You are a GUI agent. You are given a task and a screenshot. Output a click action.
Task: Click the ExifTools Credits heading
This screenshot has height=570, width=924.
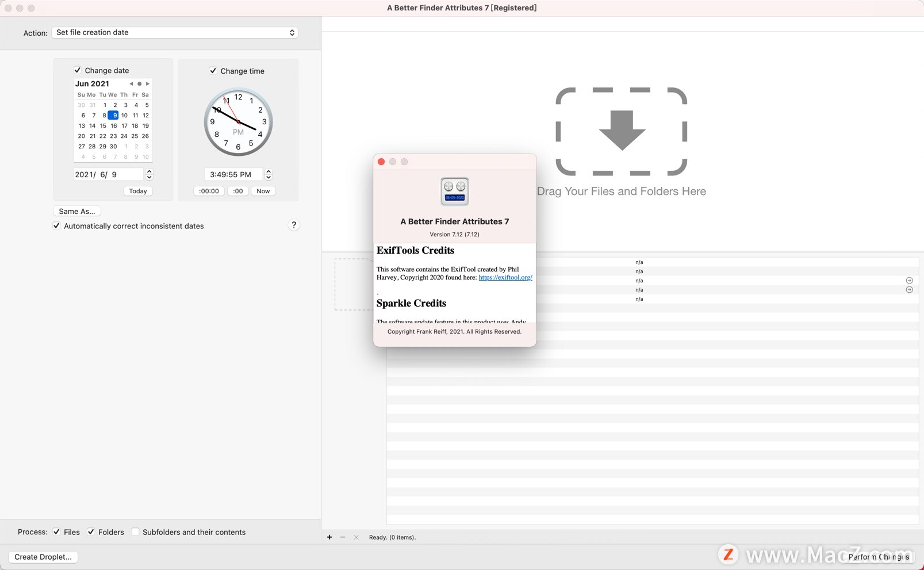click(x=415, y=250)
